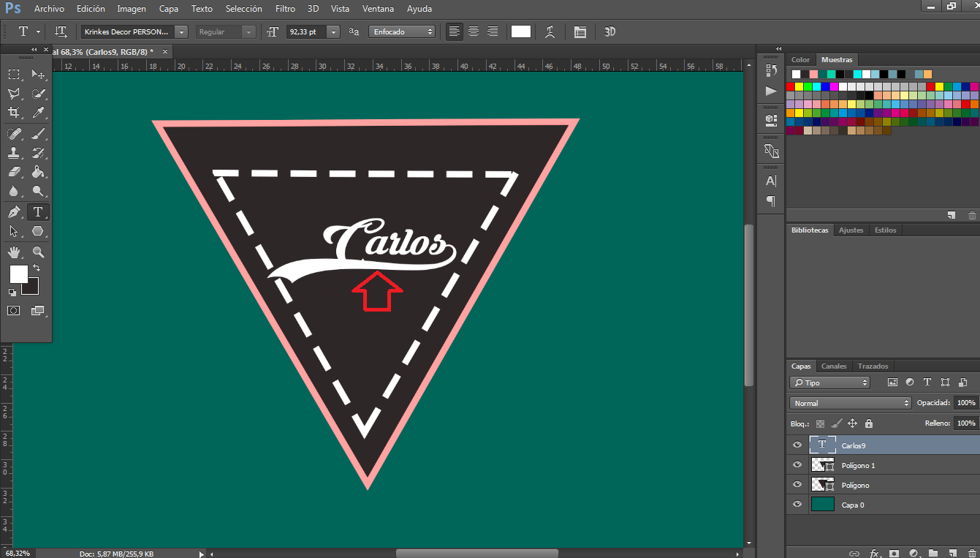
Task: Switch to the Trazados tab
Action: click(x=873, y=366)
